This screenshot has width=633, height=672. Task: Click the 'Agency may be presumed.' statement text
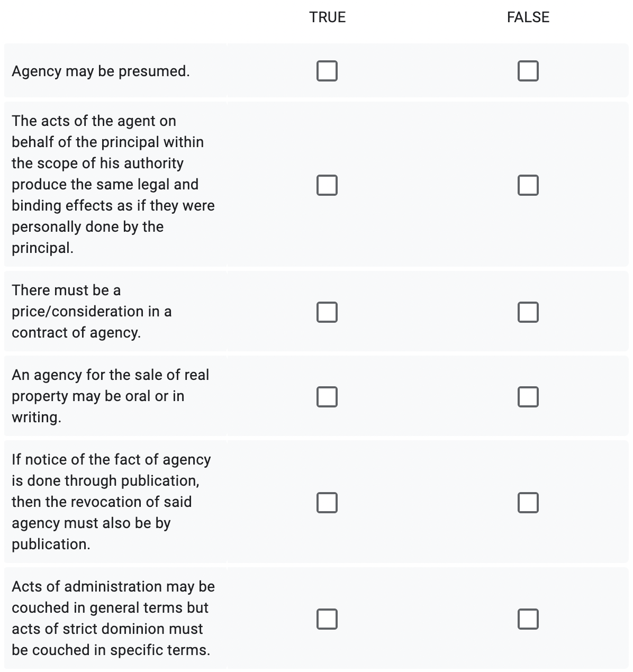tap(101, 71)
